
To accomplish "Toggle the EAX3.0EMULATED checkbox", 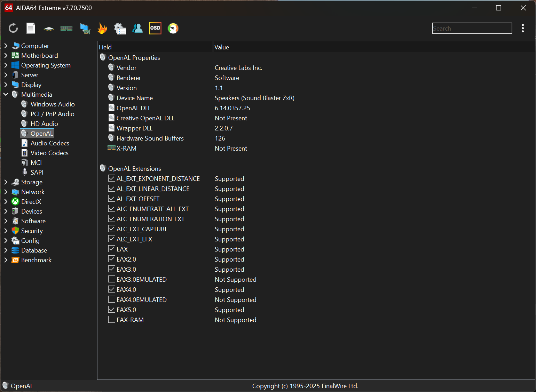I will [112, 279].
